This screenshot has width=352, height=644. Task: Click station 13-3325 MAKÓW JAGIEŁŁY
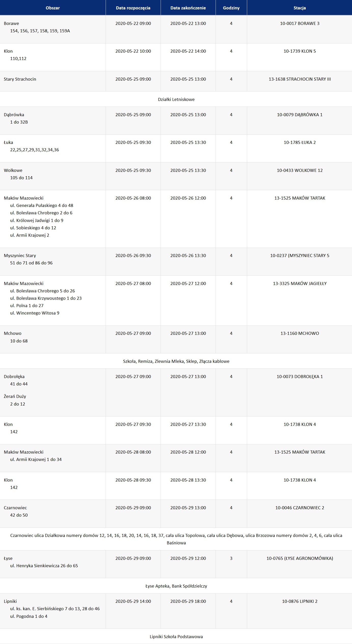coord(300,283)
